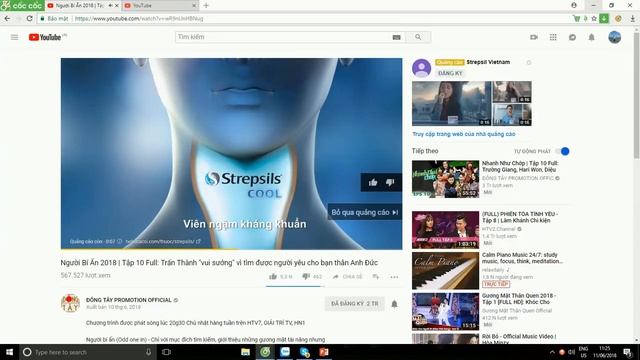The height and width of the screenshot is (360, 640).
Task: Dislike the video with thumbs down below the title
Action: 306,276
